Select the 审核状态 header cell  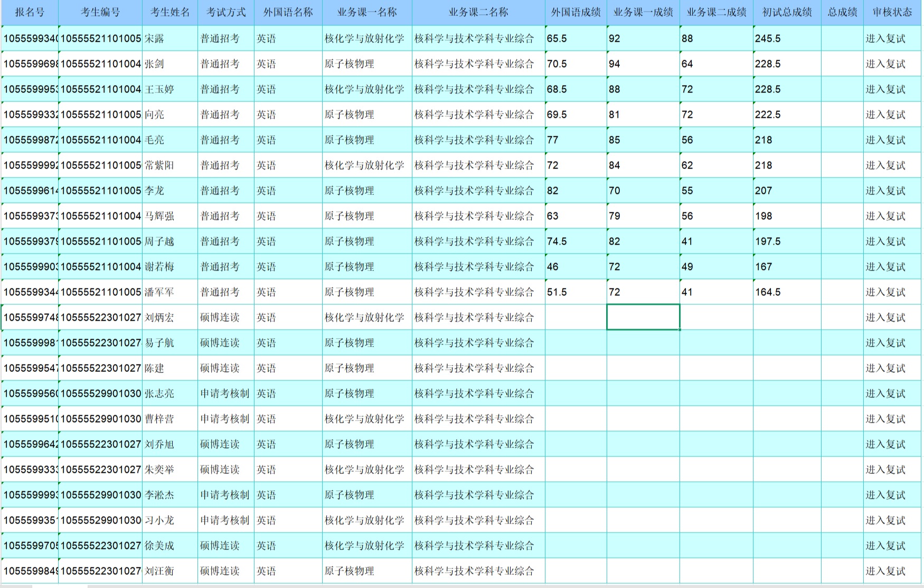(892, 13)
